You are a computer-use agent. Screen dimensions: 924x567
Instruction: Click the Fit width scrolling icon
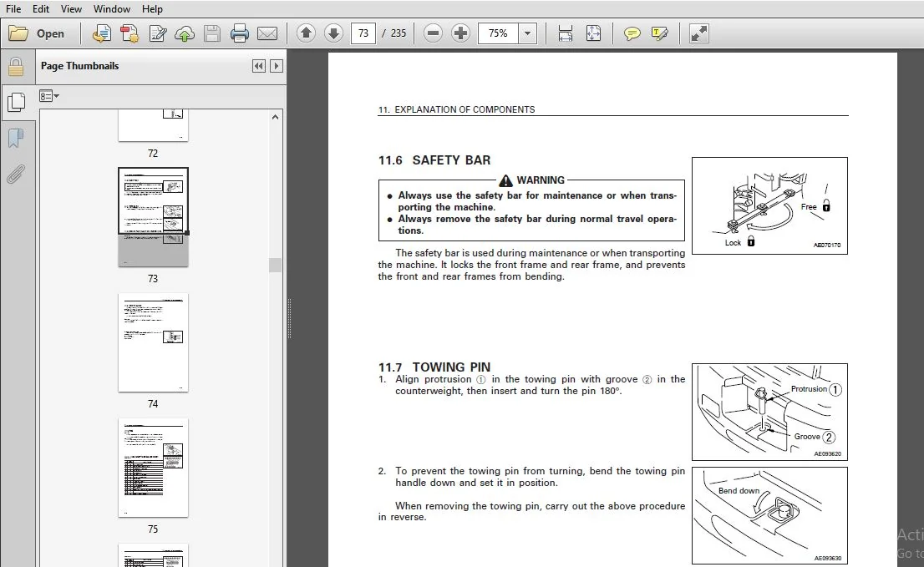(x=565, y=33)
